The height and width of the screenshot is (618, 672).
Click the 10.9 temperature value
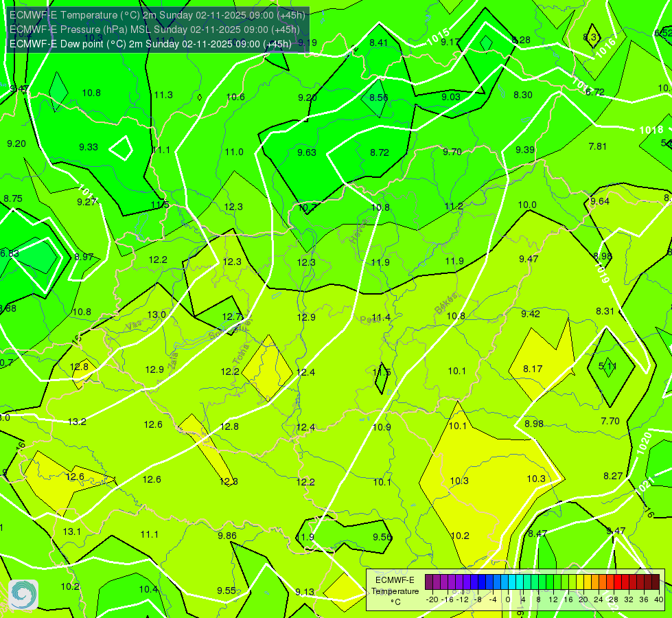[x=382, y=427]
